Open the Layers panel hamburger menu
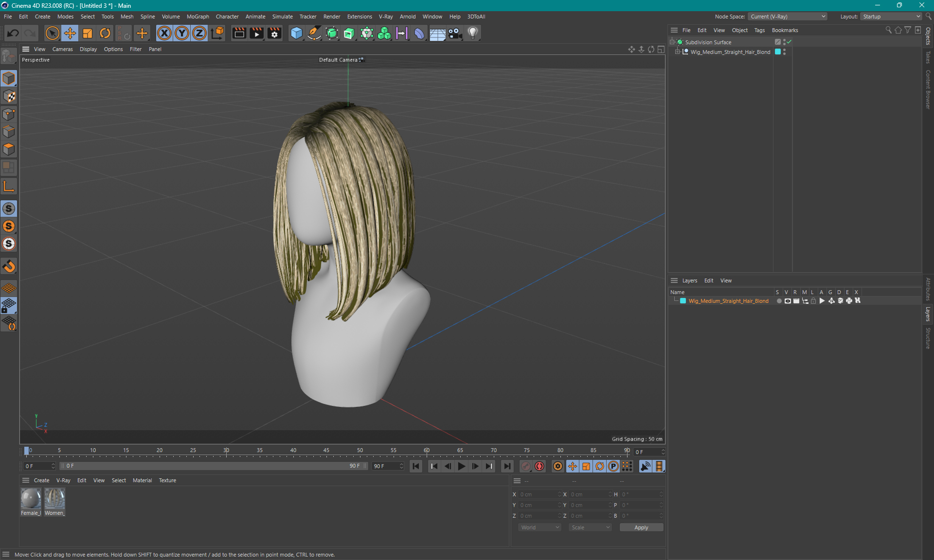This screenshot has height=560, width=934. click(674, 280)
